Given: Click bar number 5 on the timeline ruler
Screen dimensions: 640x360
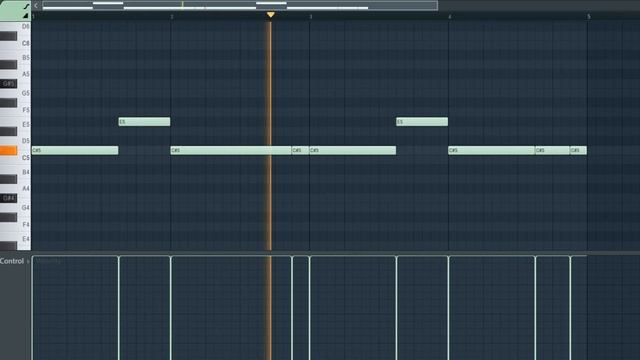Looking at the screenshot, I should click(589, 17).
